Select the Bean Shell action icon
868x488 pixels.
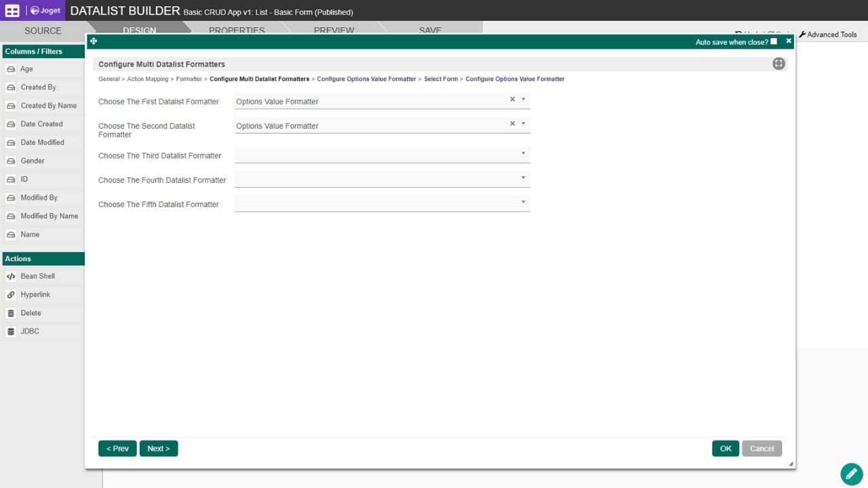[x=11, y=277]
